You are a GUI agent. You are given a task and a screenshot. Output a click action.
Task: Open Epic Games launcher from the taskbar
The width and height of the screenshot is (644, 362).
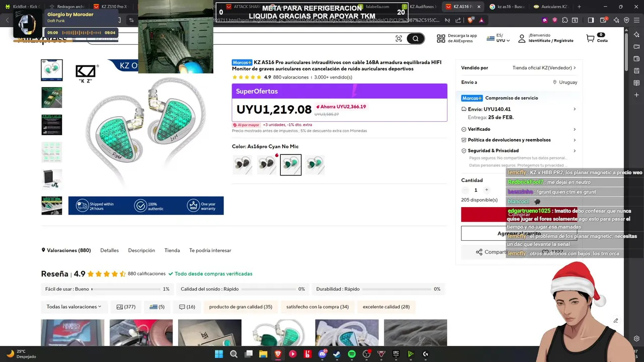coord(396,354)
